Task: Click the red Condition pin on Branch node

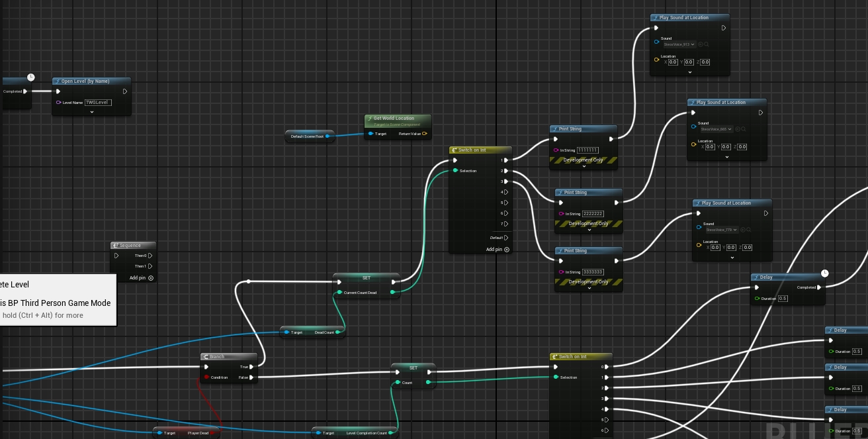Action: point(206,377)
